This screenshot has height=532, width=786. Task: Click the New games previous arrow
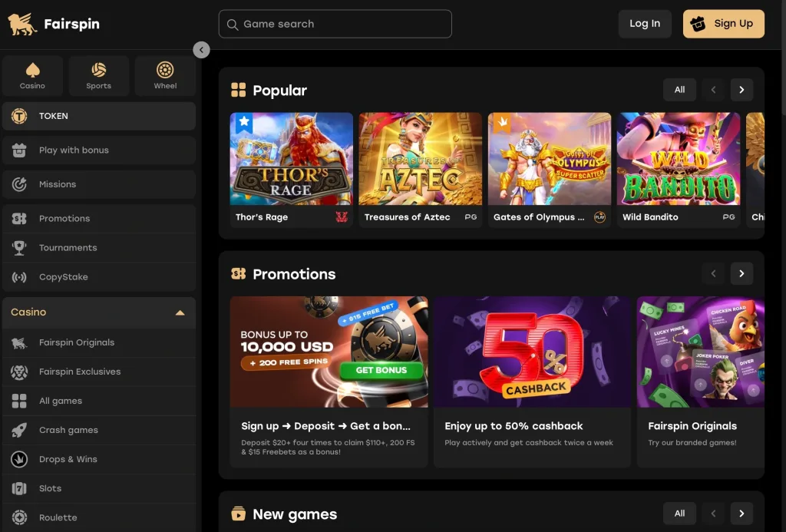[713, 514]
